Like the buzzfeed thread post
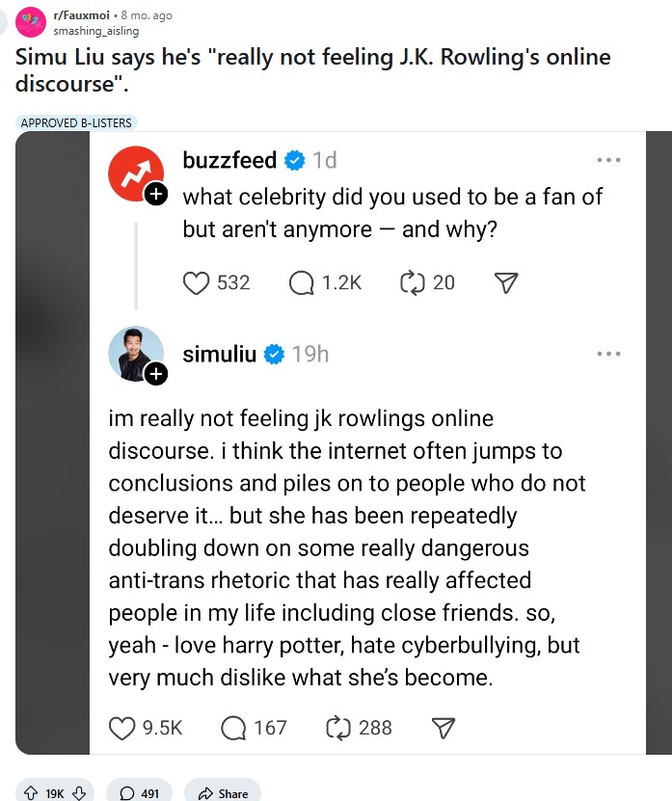 point(197,283)
